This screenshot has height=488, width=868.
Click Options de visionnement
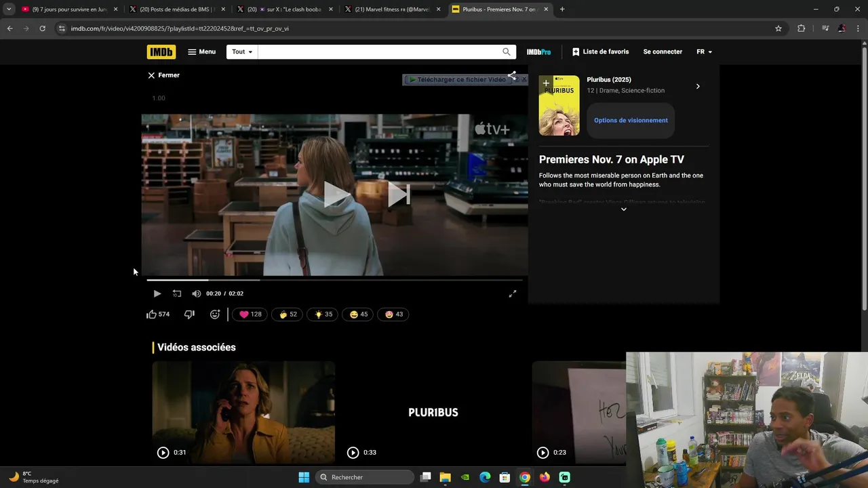[x=631, y=120]
